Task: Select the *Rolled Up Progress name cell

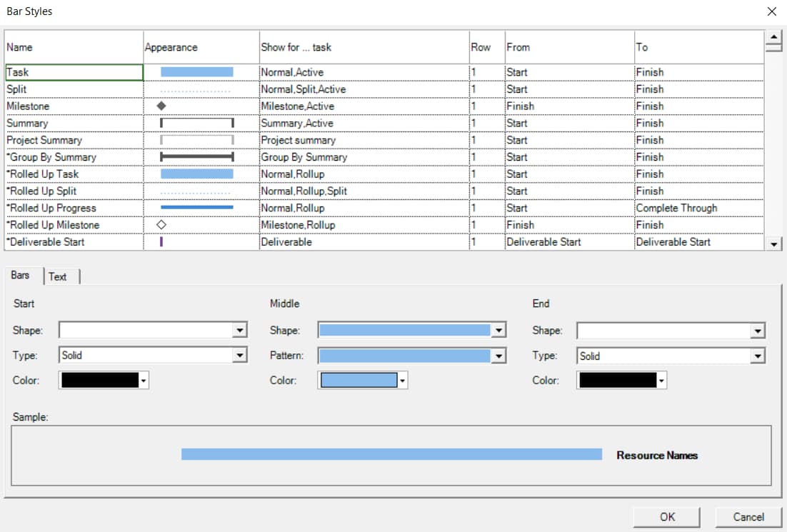Action: click(74, 209)
